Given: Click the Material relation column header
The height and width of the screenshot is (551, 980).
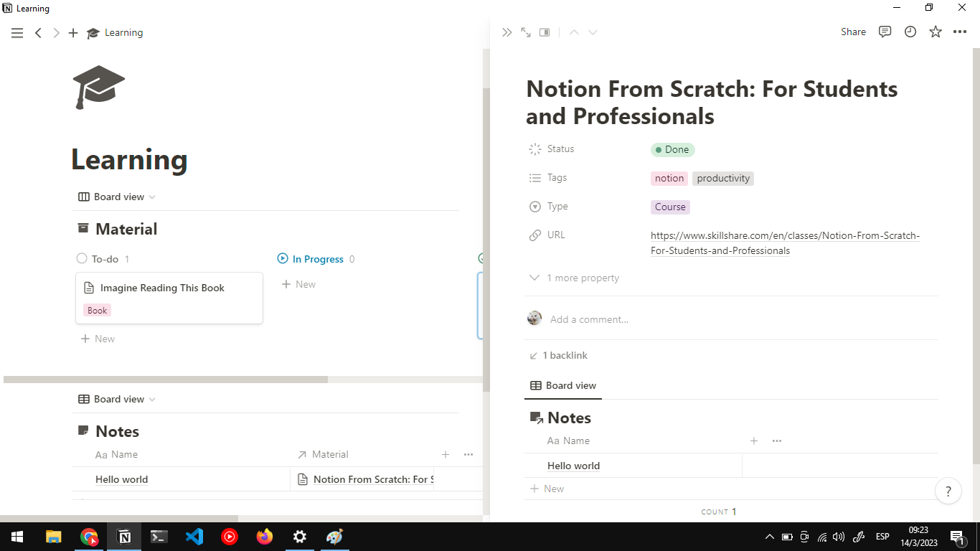Looking at the screenshot, I should (323, 455).
